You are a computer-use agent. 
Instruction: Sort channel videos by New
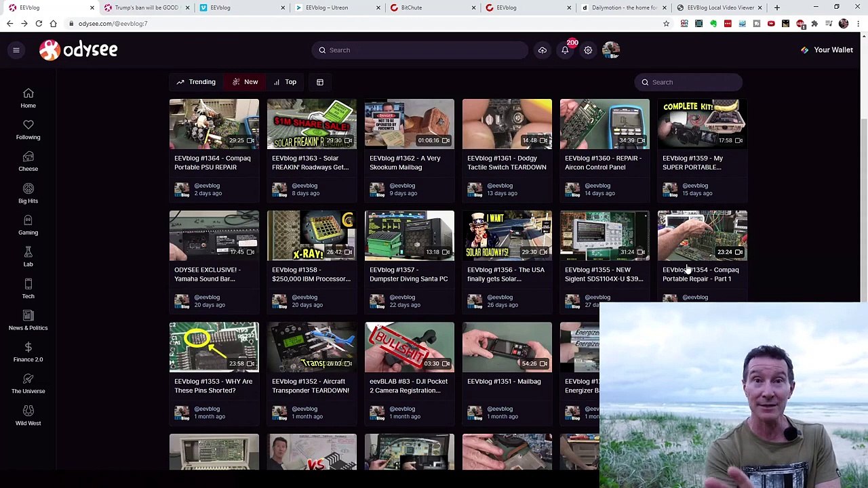pyautogui.click(x=245, y=82)
